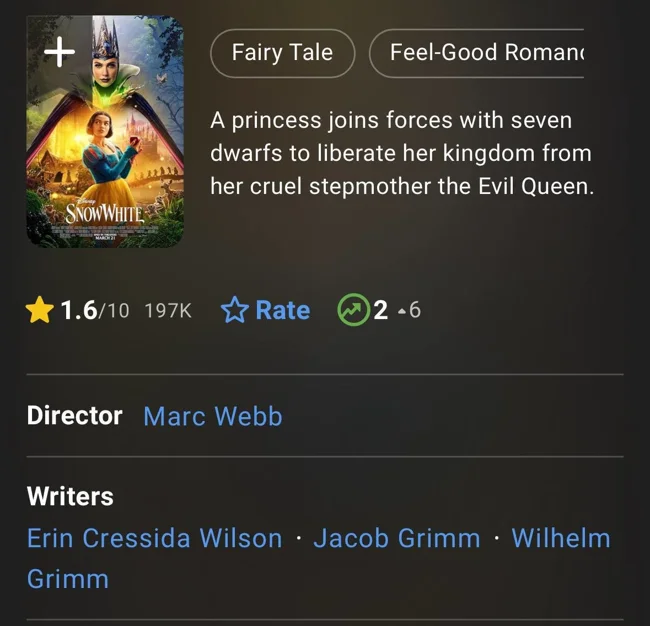Tap the green trending popularity icon
The height and width of the screenshot is (626, 650).
(353, 311)
